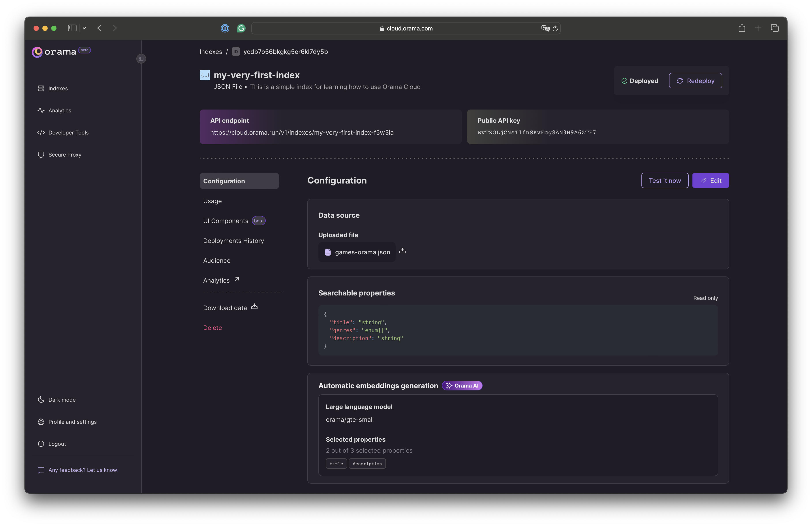Image resolution: width=812 pixels, height=526 pixels.
Task: Click the Orama AI badge
Action: [x=462, y=386]
